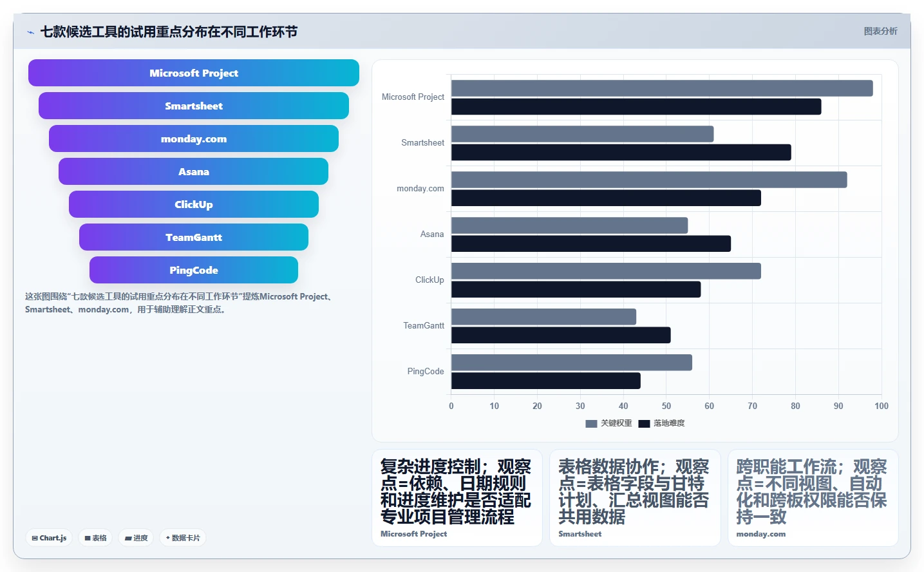Click the PingCode gray weight bar
The image size is (924, 572).
(572, 363)
